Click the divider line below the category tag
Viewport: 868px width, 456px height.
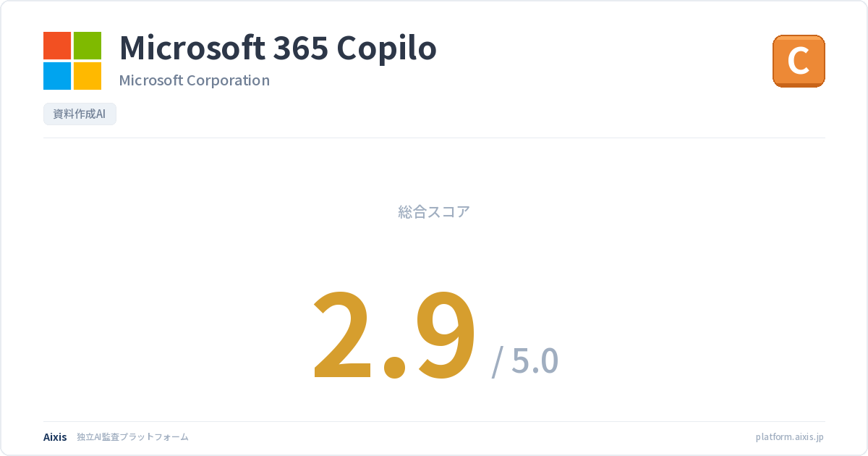coord(434,138)
